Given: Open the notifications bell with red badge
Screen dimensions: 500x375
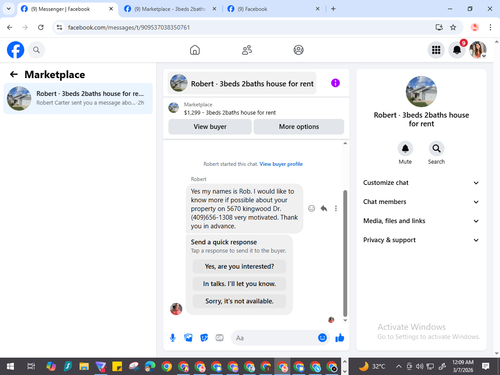Looking at the screenshot, I should 457,50.
